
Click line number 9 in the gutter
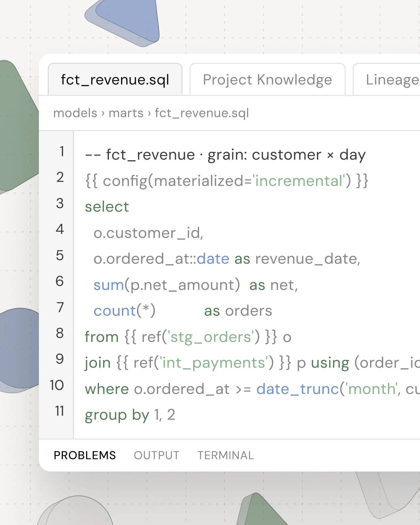click(x=60, y=359)
